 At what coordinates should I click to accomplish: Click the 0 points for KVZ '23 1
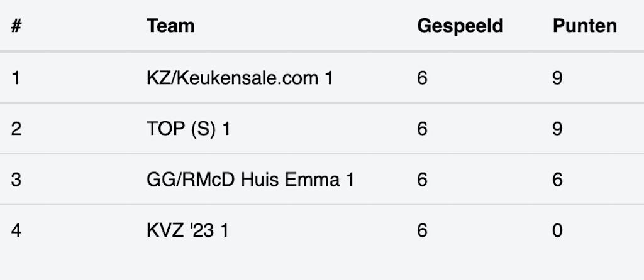coord(557,230)
